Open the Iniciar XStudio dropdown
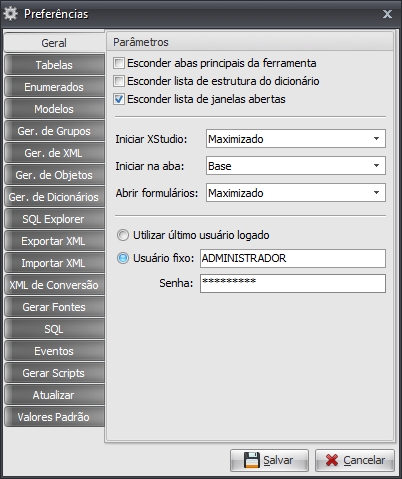Viewport: 402px width, 479px height. coord(296,139)
